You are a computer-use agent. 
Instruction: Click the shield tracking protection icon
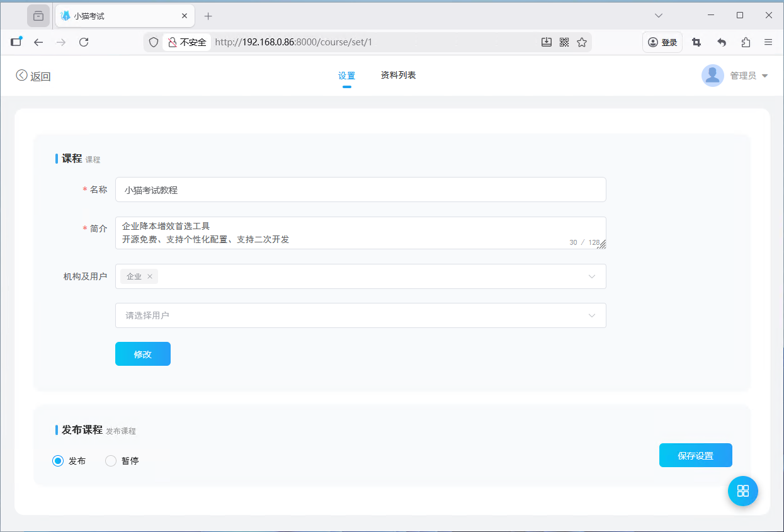pyautogui.click(x=154, y=42)
